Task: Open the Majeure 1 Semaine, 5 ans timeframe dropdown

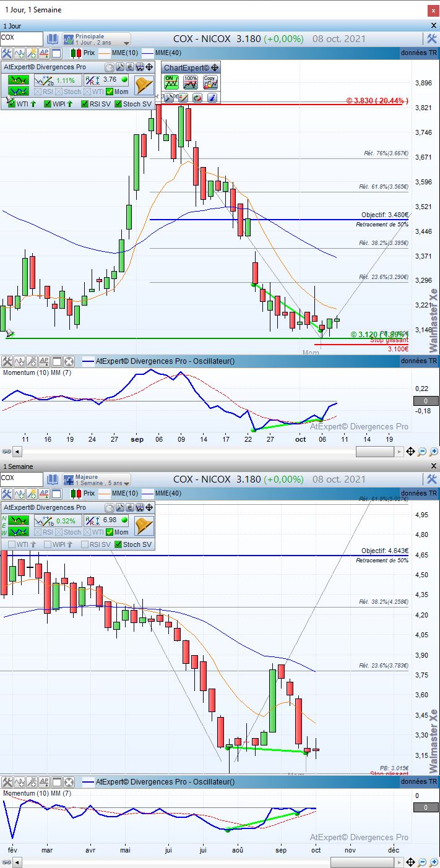Action: tap(97, 479)
